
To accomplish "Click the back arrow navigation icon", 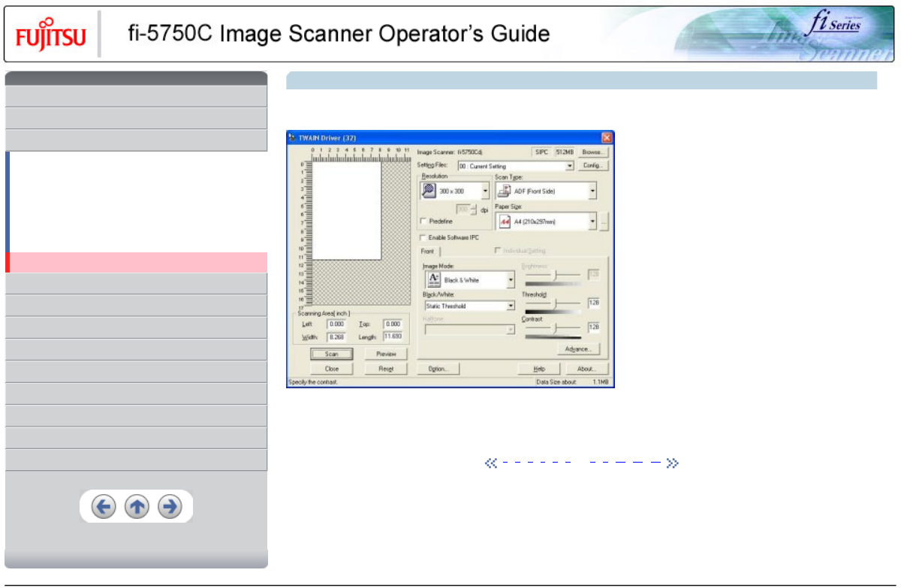I will 104,507.
